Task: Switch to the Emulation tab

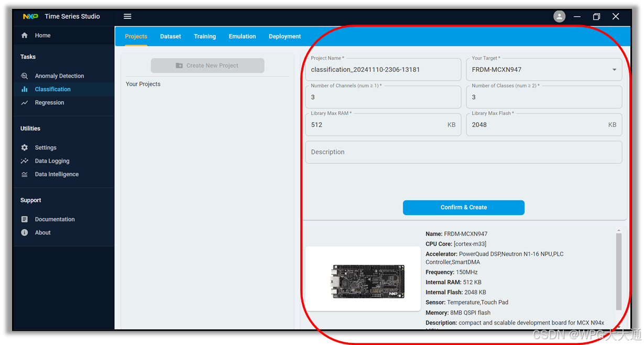Action: (x=243, y=37)
